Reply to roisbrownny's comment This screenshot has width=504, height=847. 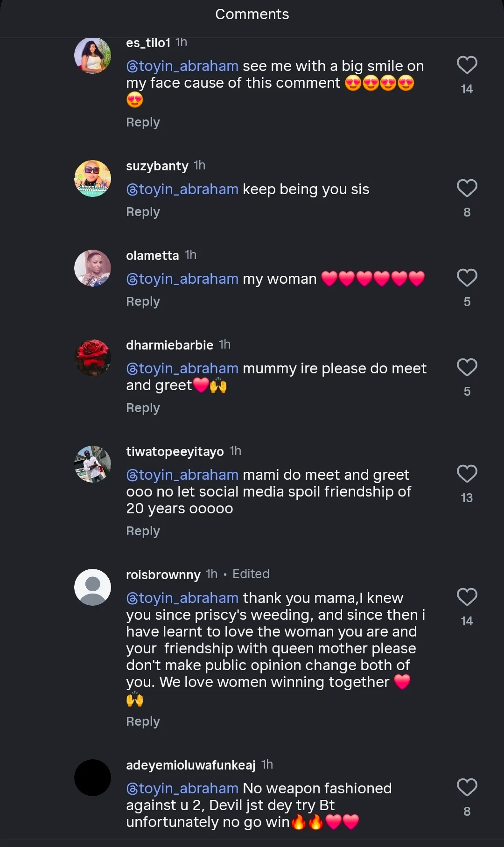tap(143, 721)
